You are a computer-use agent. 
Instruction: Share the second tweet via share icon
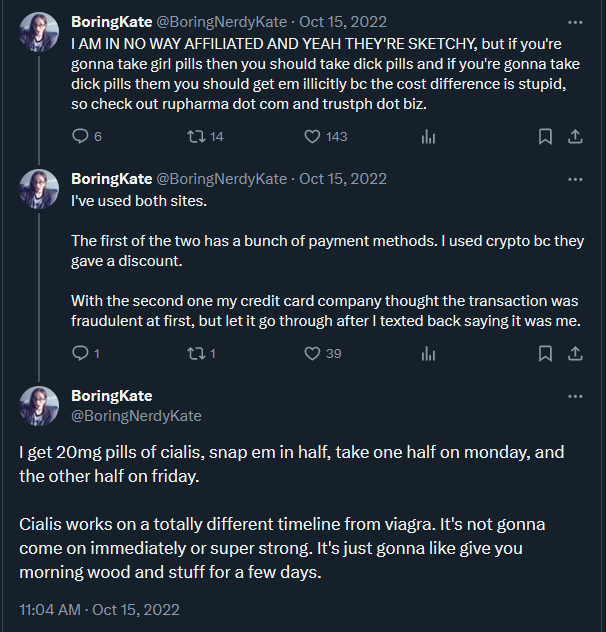pyautogui.click(x=575, y=353)
